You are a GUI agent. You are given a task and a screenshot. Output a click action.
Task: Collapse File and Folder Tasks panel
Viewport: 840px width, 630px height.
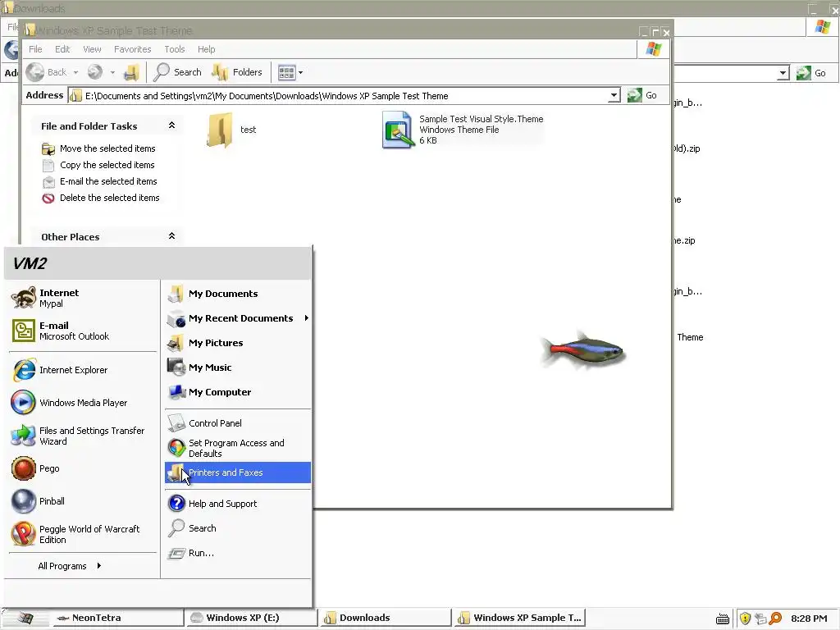point(172,126)
